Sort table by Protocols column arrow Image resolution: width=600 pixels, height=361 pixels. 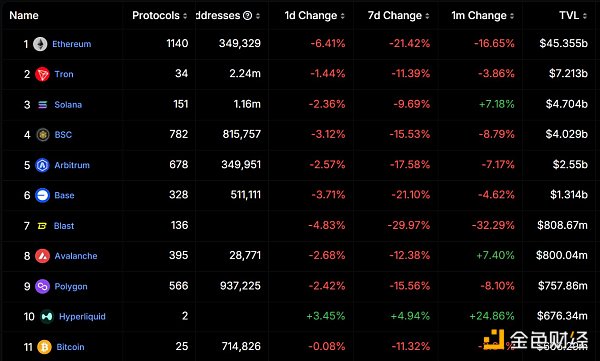click(x=185, y=16)
